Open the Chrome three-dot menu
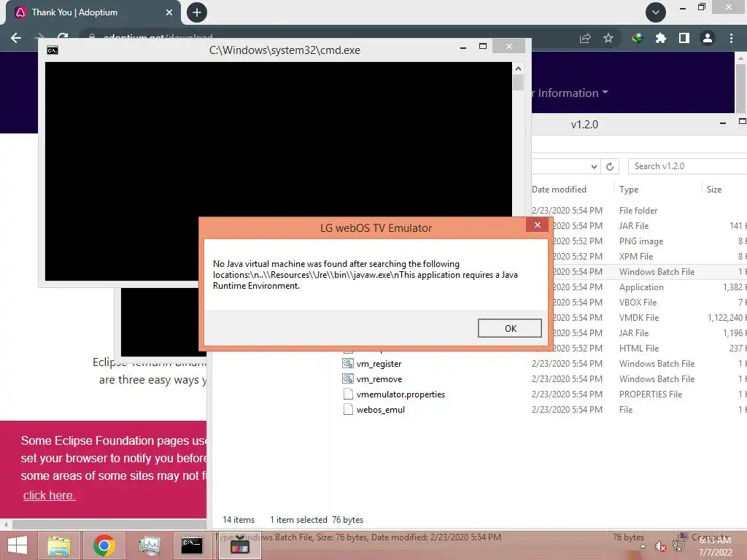747x560 pixels. tap(731, 38)
